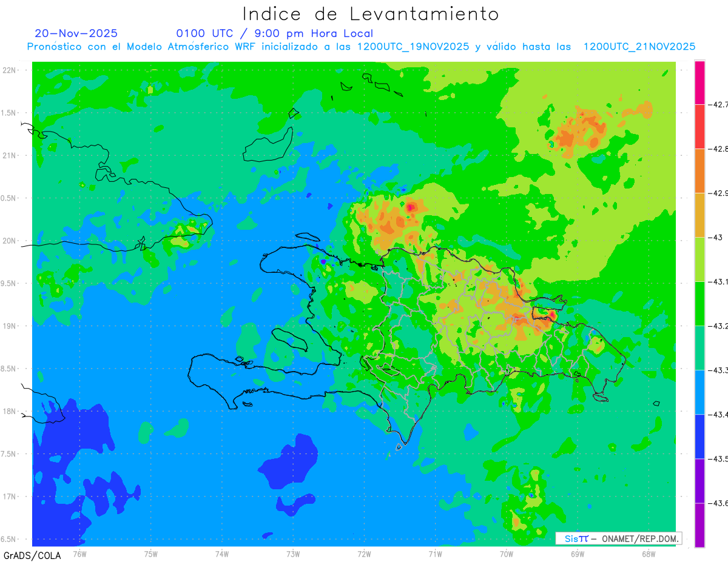Click the green swatch between -43.1 and -43.2
This screenshot has height=562, width=728.
pyautogui.click(x=699, y=303)
